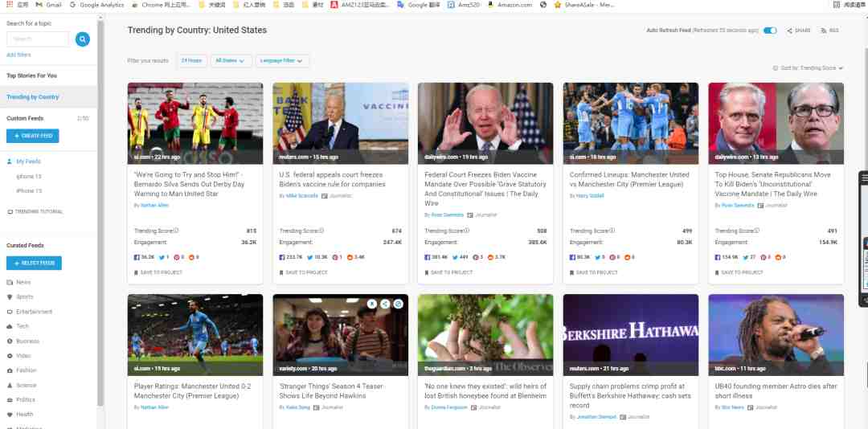The image size is (868, 429).
Task: Select Tech in Curated Feeds
Action: (x=18, y=327)
